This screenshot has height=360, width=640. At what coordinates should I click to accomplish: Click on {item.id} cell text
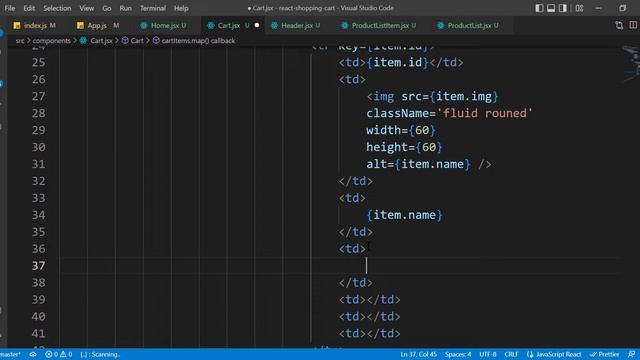[398, 62]
